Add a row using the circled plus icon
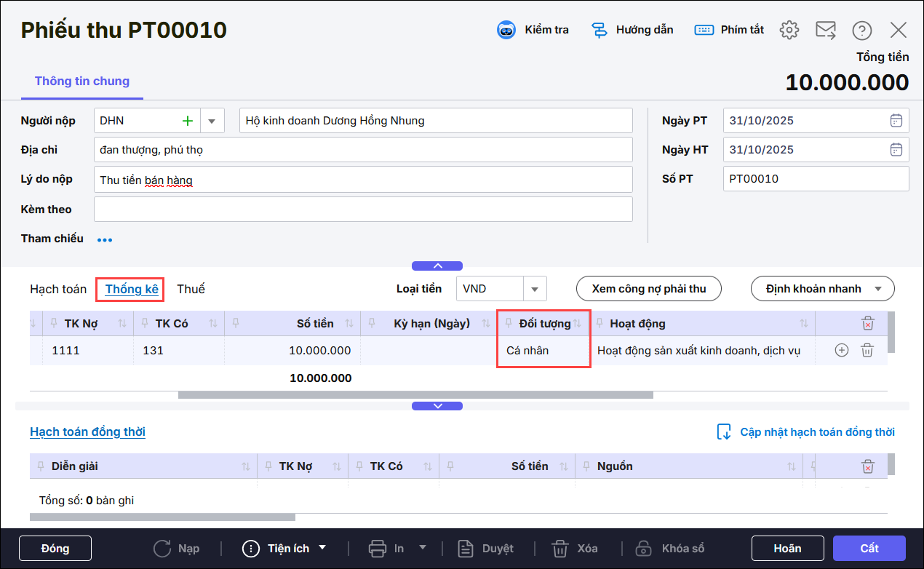This screenshot has height=569, width=924. pyautogui.click(x=842, y=351)
